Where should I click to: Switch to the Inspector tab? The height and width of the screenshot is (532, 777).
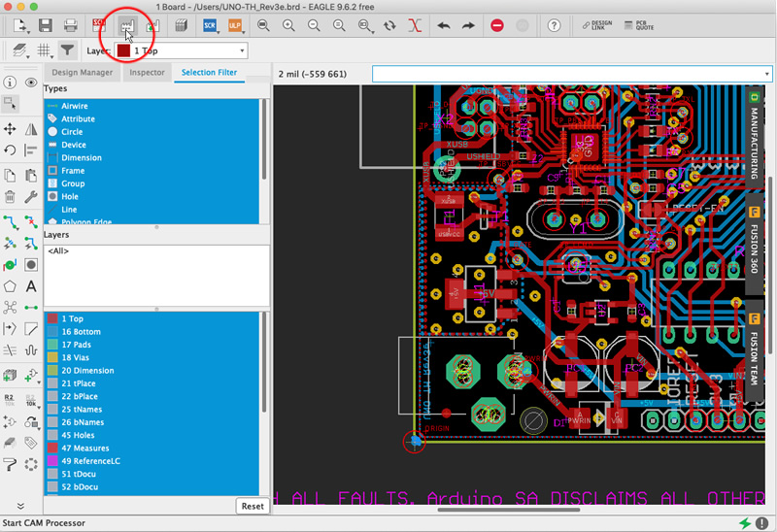(x=147, y=72)
